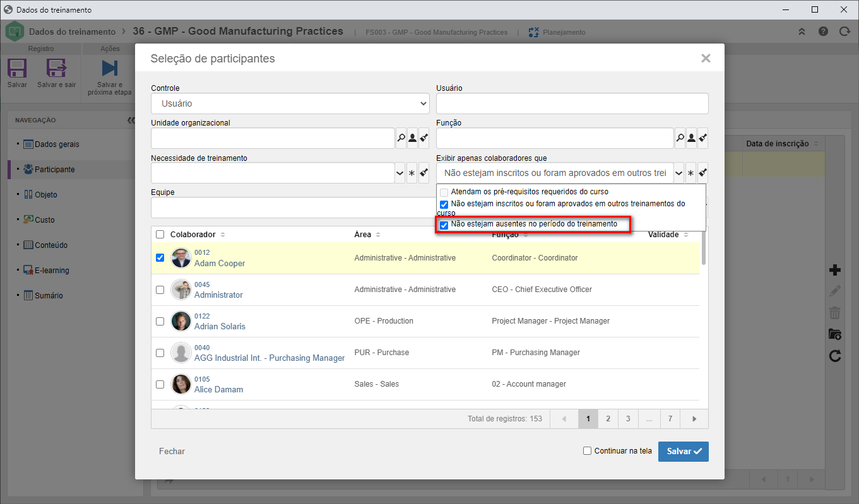Select the checkbox for Adrian Solaris
The width and height of the screenshot is (859, 504).
click(160, 321)
